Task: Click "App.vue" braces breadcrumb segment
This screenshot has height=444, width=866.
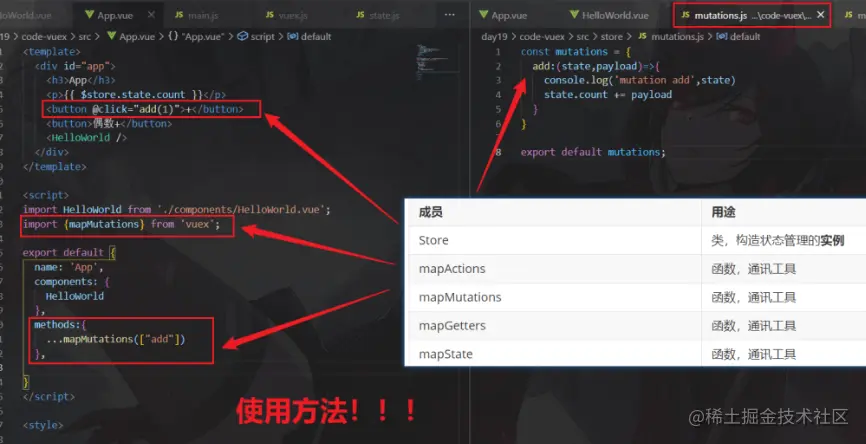Action: click(x=196, y=36)
